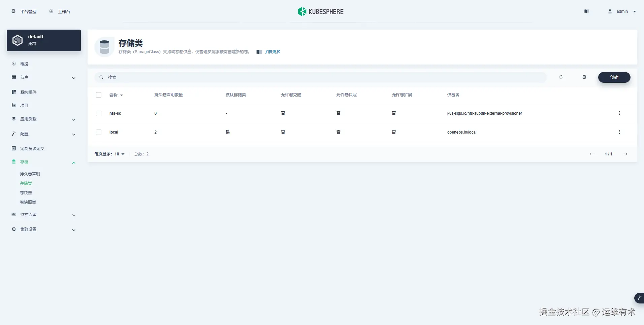Click the 集群设置 gear icon in sidebar
Screen dimensions: 644x325
[x=14, y=229]
